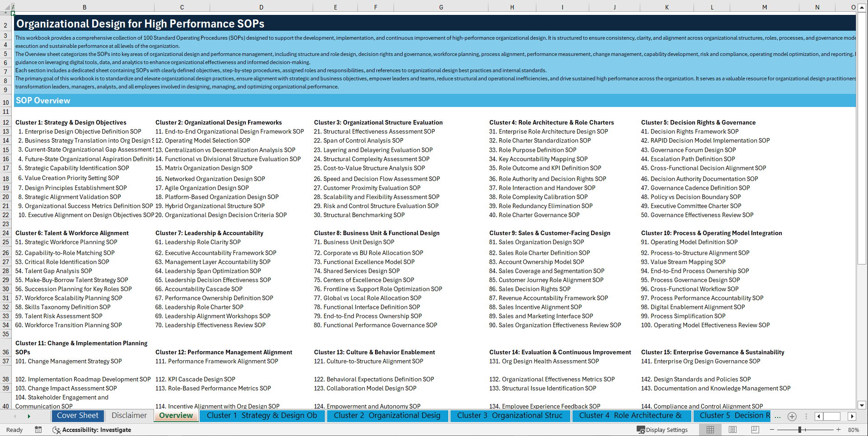
Task: Add a new worksheet with the plus button
Action: click(x=792, y=417)
